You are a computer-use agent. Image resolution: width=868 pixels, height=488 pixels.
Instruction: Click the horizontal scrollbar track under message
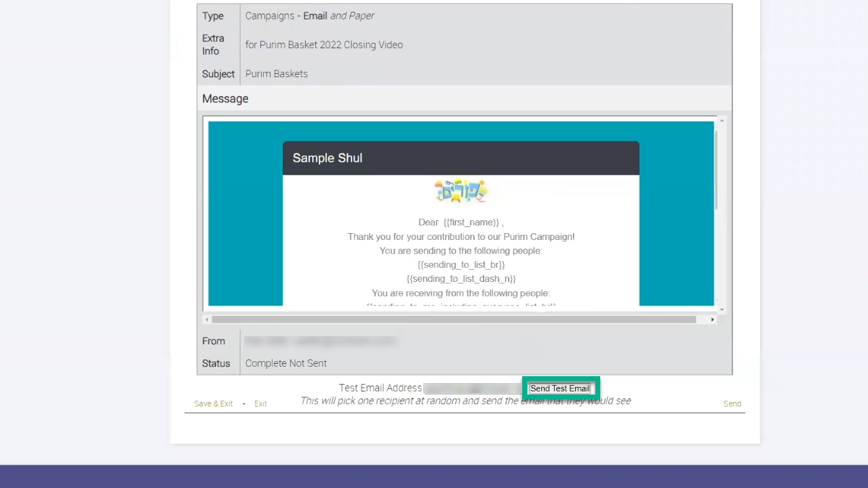pos(453,319)
